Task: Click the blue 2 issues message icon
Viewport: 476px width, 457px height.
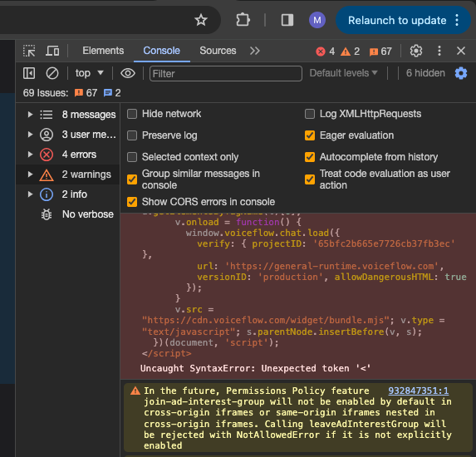Action: [x=108, y=93]
